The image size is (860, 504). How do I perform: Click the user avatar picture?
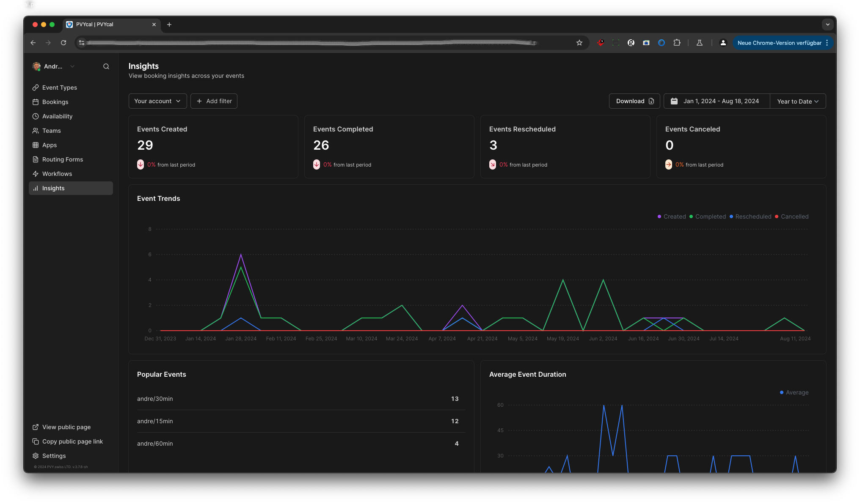37,66
